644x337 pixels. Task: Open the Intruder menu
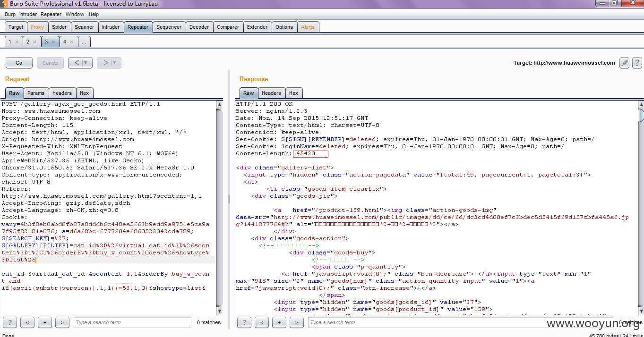point(28,14)
